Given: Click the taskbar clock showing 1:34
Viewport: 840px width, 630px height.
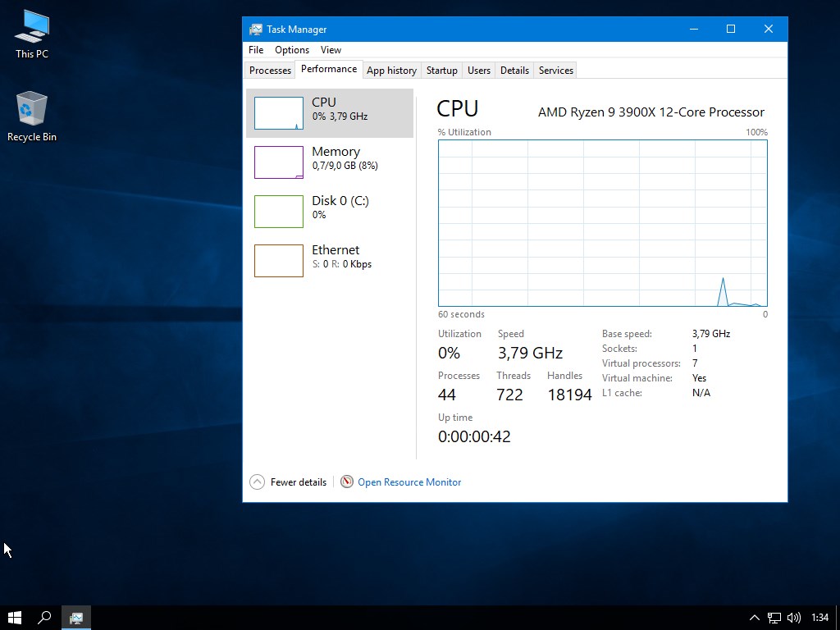Looking at the screenshot, I should (819, 618).
